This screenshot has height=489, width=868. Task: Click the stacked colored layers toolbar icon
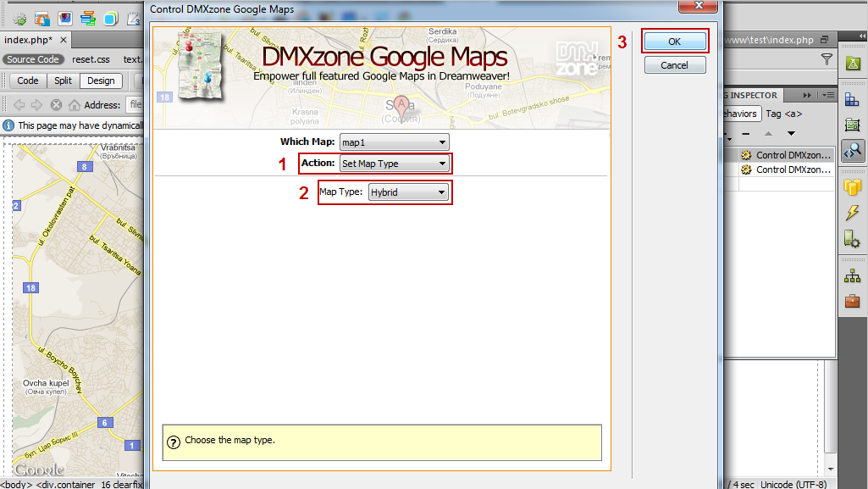88,19
